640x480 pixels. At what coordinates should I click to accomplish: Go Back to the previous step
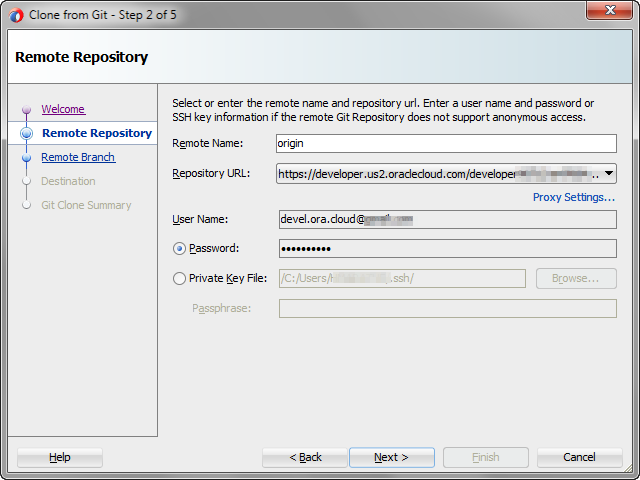pos(305,457)
